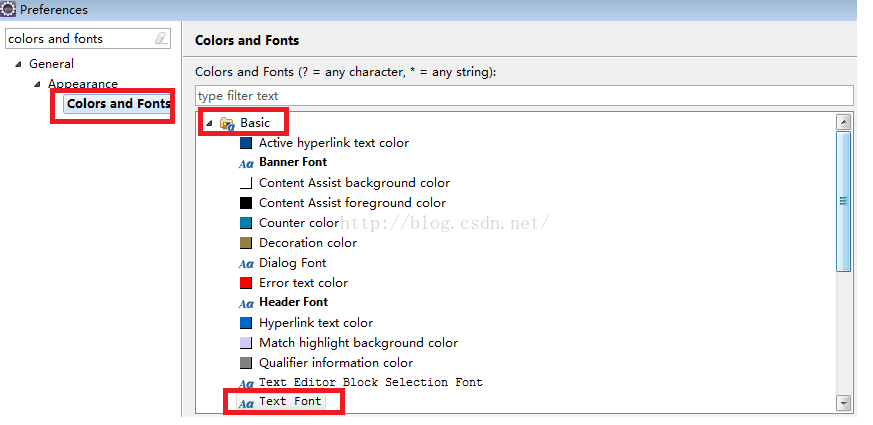The width and height of the screenshot is (873, 425).
Task: Select the Basic category label
Action: (255, 123)
